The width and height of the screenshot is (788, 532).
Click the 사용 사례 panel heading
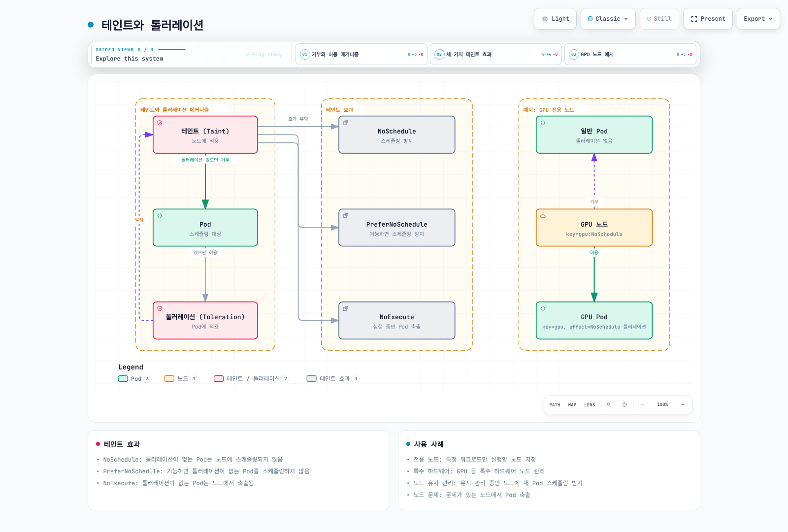[428, 444]
